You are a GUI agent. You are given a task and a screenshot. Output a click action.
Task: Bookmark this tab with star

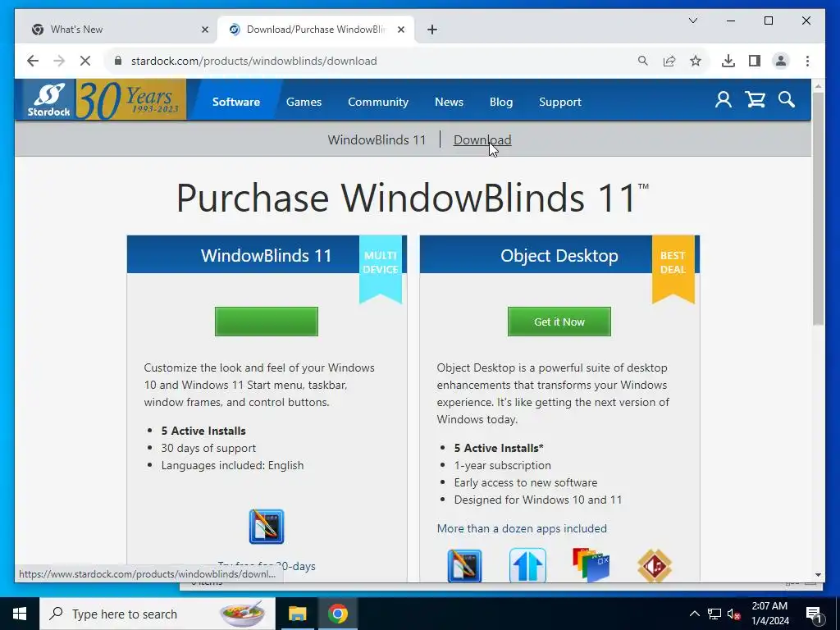696,61
